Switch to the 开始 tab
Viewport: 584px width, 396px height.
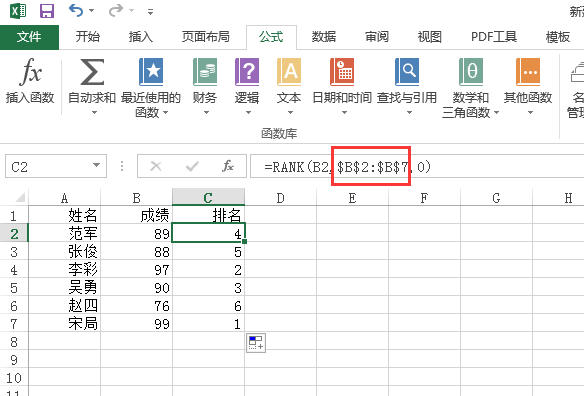(88, 37)
